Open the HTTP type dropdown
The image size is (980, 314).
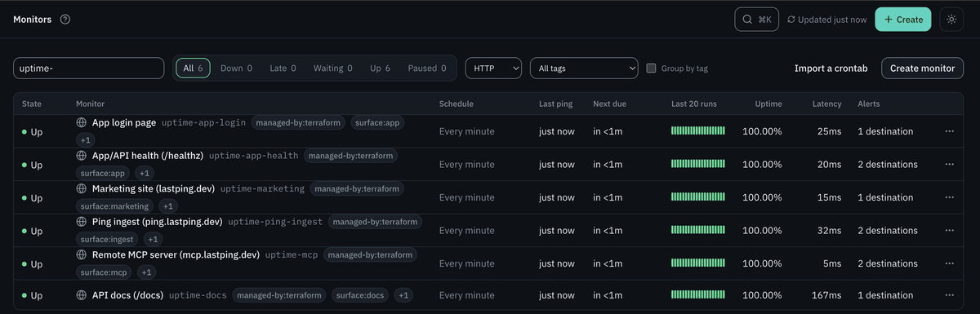tap(493, 69)
